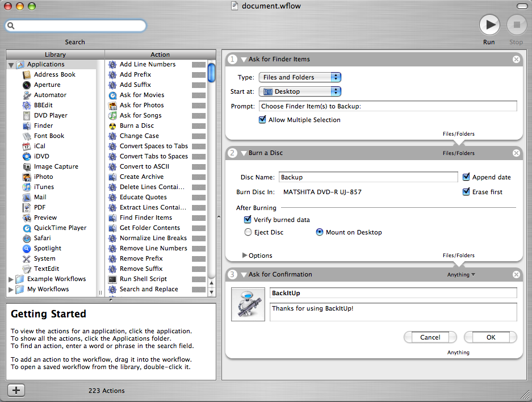Select Automator in the Library list
The height and width of the screenshot is (402, 532).
[x=51, y=95]
